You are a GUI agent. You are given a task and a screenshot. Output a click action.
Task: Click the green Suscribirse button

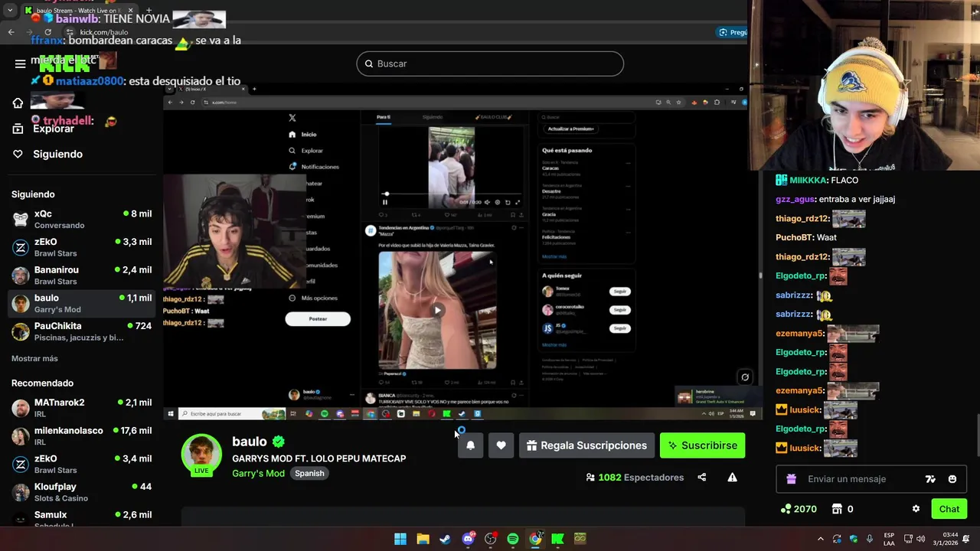702,445
